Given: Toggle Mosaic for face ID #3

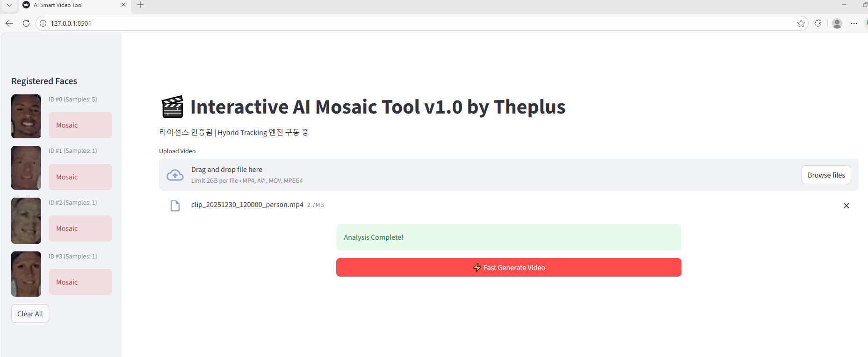Looking at the screenshot, I should coord(80,282).
